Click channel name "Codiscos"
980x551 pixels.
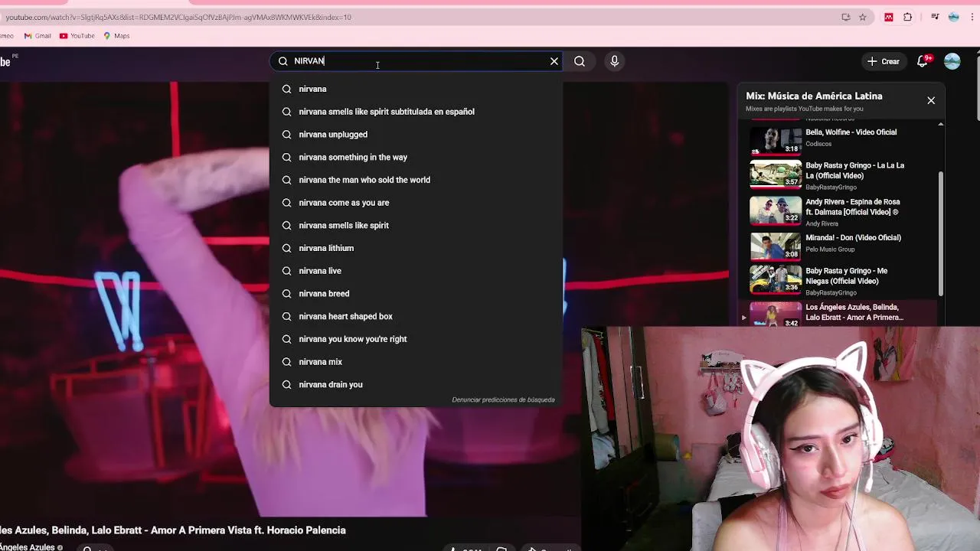[818, 144]
